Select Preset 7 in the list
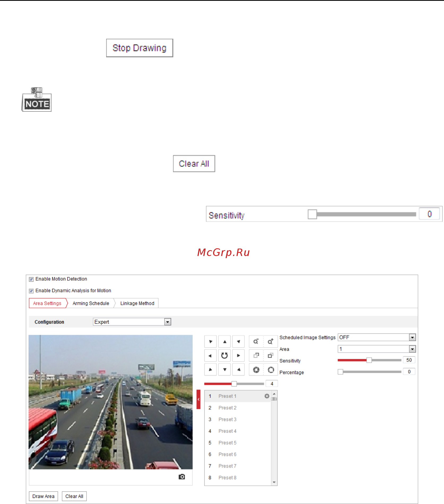 238,466
